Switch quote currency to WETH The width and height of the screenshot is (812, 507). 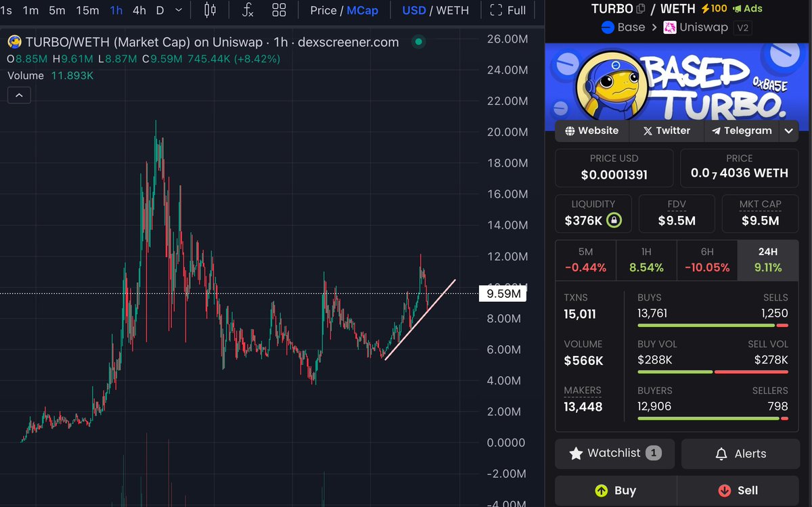453,10
